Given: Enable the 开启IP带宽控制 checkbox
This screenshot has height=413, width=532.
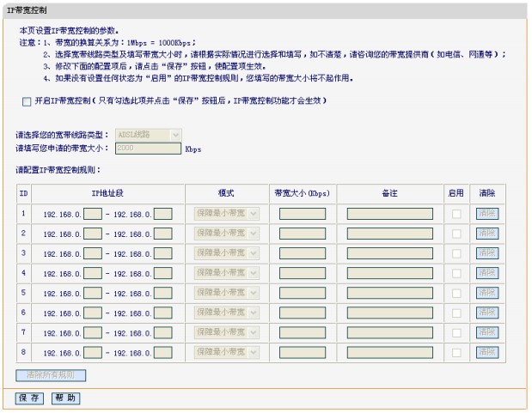Looking at the screenshot, I should click(27, 101).
